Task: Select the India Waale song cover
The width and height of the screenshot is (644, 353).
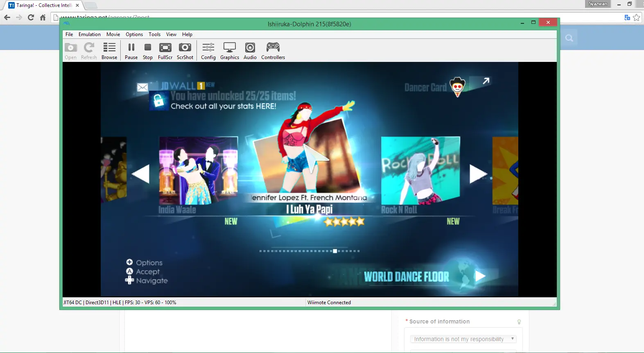Action: click(199, 171)
